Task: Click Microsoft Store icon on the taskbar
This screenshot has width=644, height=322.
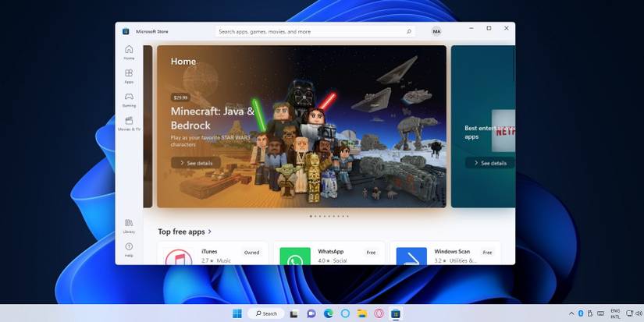Action: [396, 313]
